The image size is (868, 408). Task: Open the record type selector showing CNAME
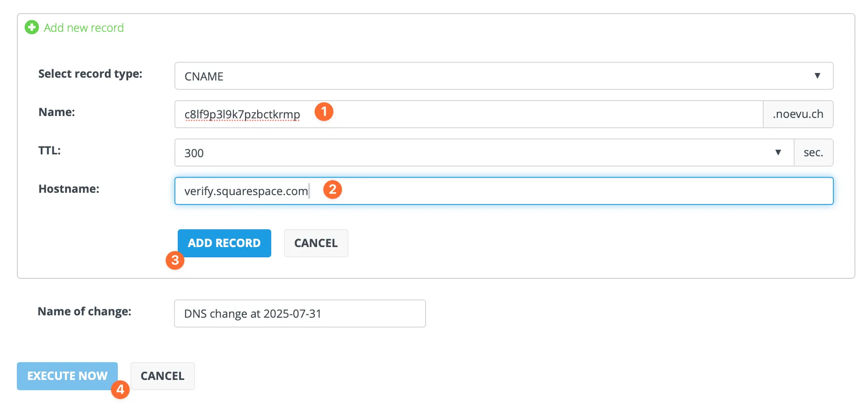tap(468, 76)
